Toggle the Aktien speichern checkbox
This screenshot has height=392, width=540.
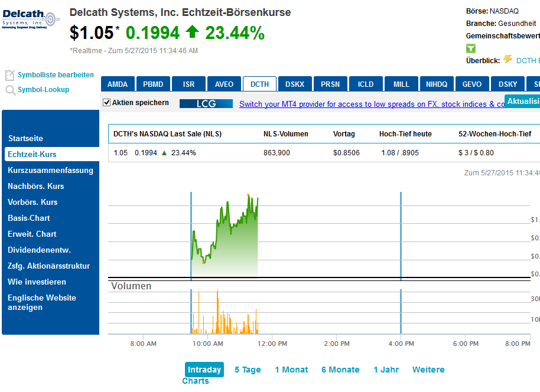coord(107,103)
